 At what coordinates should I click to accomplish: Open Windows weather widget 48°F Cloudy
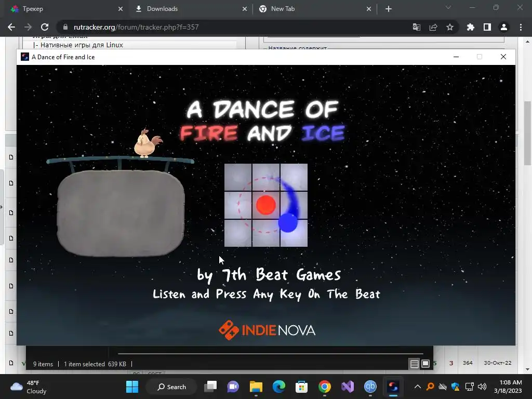(29, 387)
